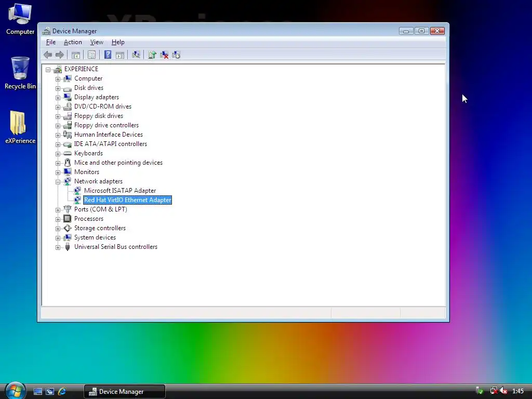Select the EXPERIENCE computer node label
Viewport: 532px width, 399px height.
click(x=81, y=69)
